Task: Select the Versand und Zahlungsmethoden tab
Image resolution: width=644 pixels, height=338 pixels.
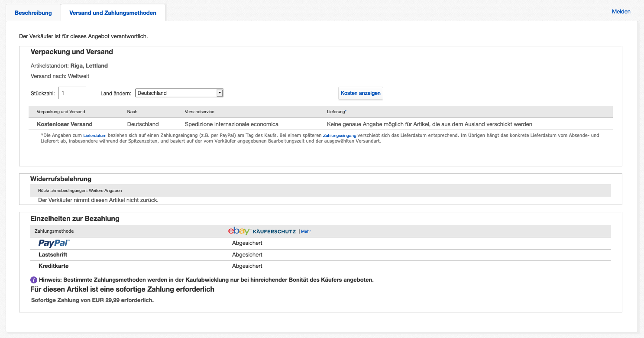Action: click(113, 13)
